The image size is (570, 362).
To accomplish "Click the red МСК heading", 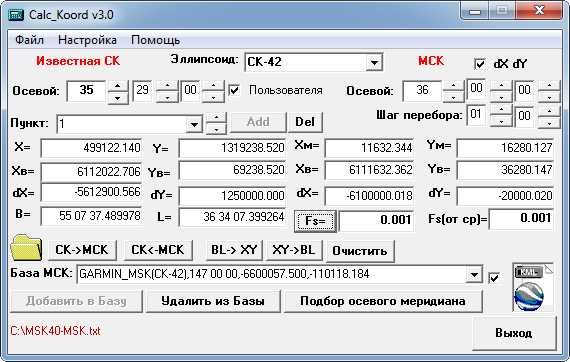I will coord(431,60).
